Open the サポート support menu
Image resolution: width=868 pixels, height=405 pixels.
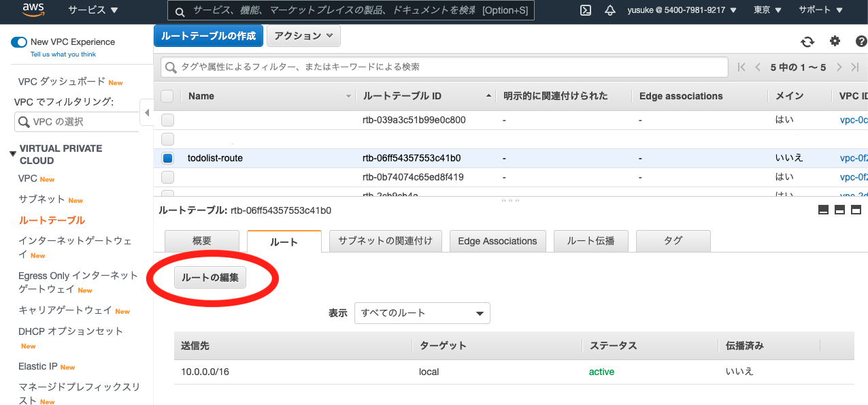[821, 10]
